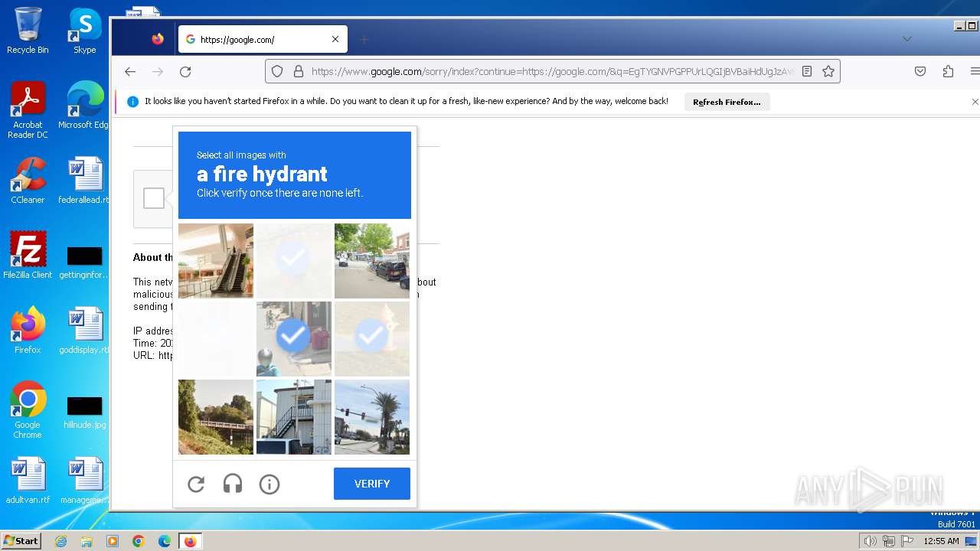Viewport: 980px width, 551px height.
Task: Reload the current page
Action: coord(185,71)
